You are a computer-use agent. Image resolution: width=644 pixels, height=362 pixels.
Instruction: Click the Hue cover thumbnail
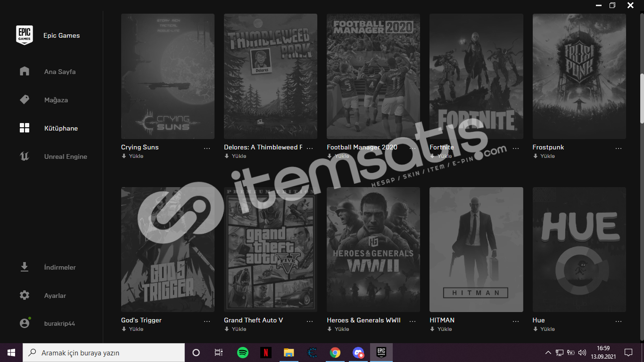click(579, 249)
